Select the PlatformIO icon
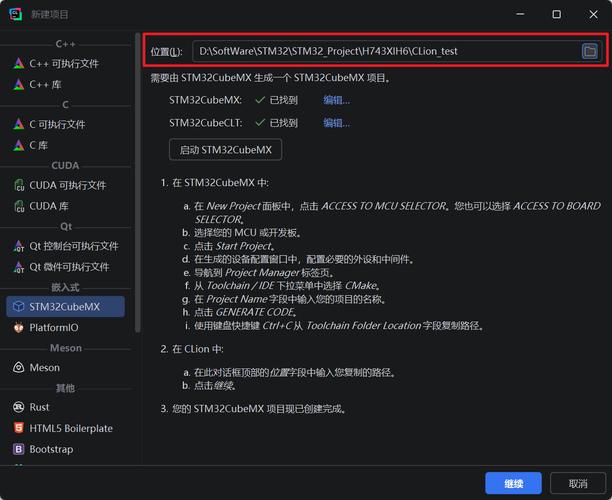The height and width of the screenshot is (500, 612). point(18,327)
